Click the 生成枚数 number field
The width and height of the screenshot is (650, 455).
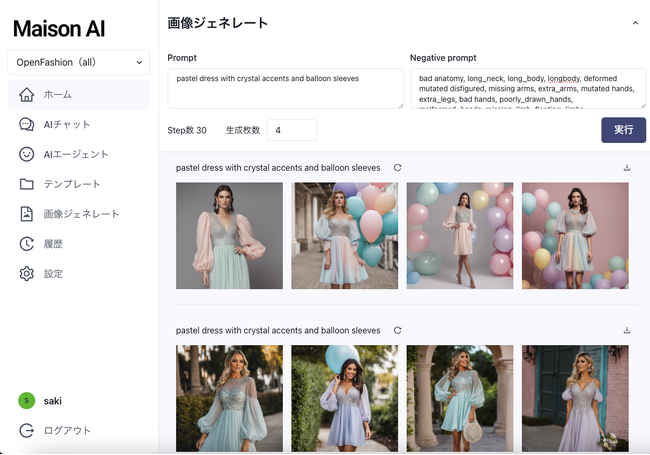click(291, 130)
